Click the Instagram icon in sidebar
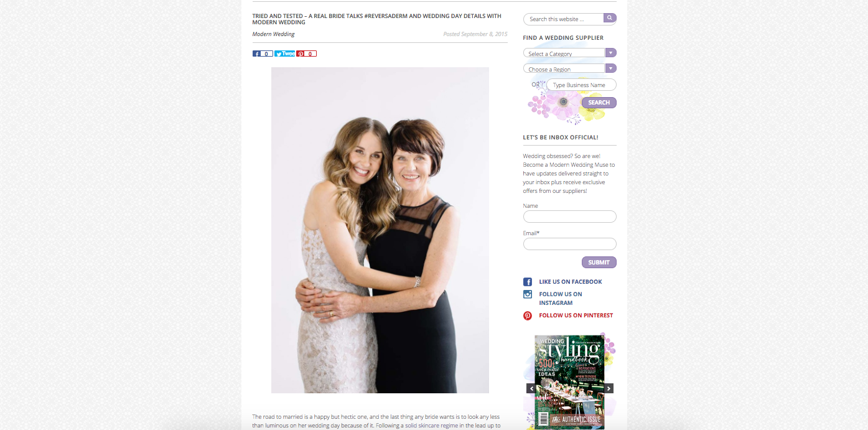 coord(528,294)
